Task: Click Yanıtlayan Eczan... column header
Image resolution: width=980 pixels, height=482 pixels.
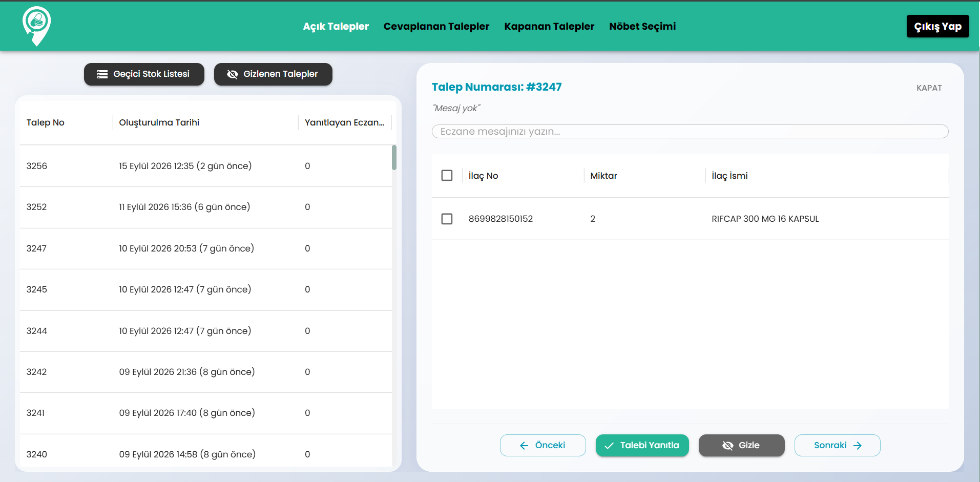Action: pyautogui.click(x=344, y=122)
